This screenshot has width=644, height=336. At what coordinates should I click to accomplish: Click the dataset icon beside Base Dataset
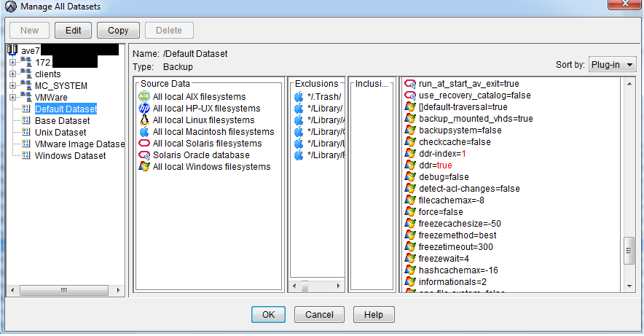tap(26, 120)
